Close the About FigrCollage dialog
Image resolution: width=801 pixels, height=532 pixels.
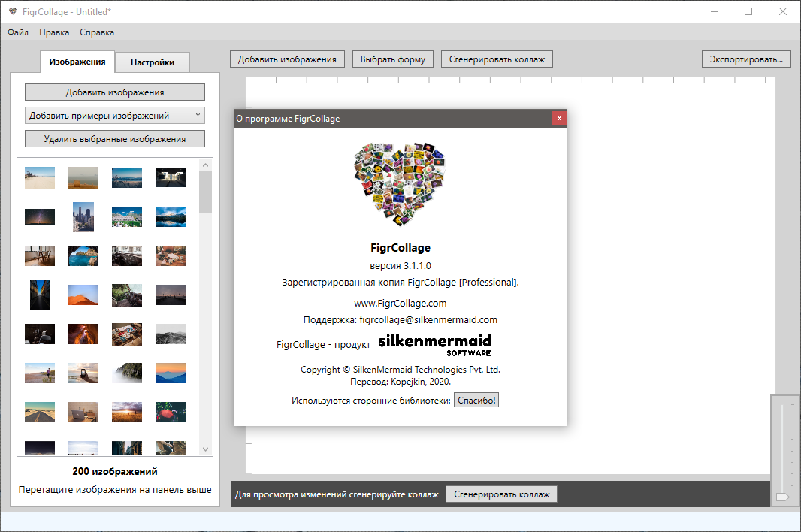click(x=558, y=118)
